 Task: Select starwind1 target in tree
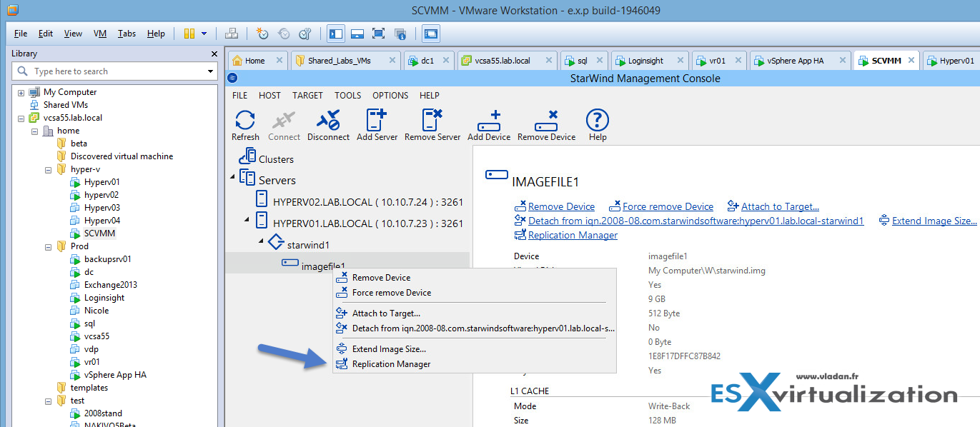[x=308, y=244]
